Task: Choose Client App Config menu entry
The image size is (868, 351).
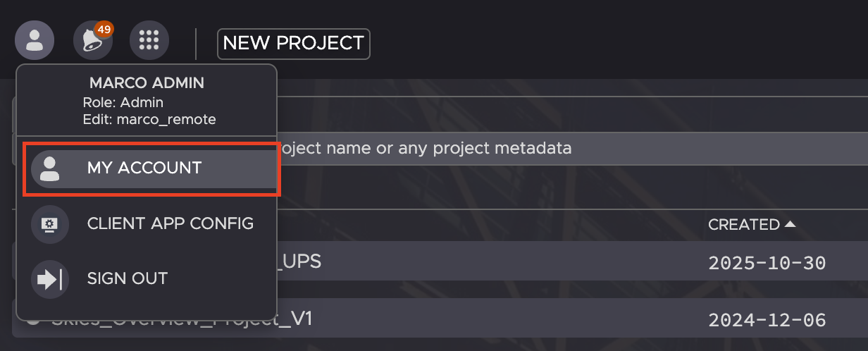Action: [x=170, y=224]
